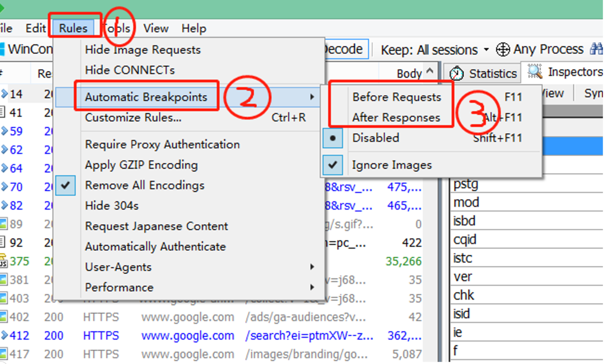Click the pstg parameter row
Screen dimensions: 605x364
point(527,184)
